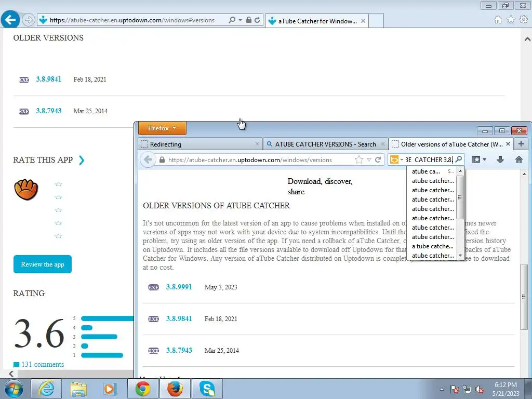
Task: Open Skype from the taskbar
Action: 207,389
